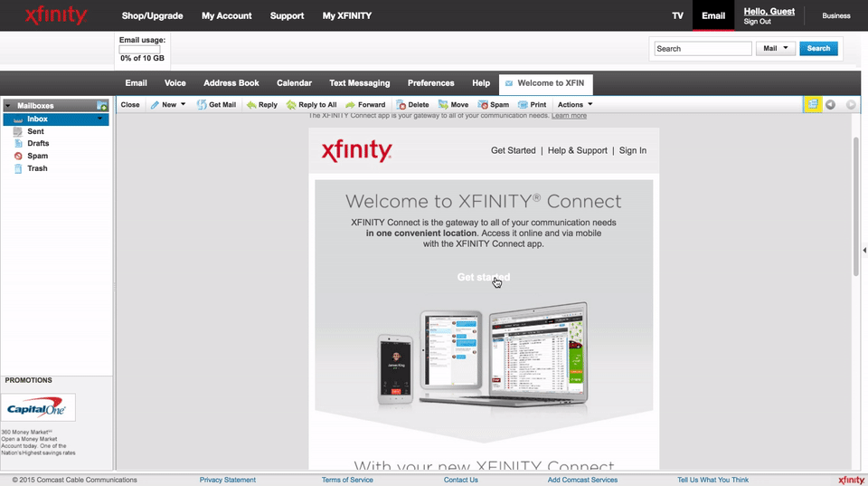Click the New compose pencil icon

pos(155,105)
